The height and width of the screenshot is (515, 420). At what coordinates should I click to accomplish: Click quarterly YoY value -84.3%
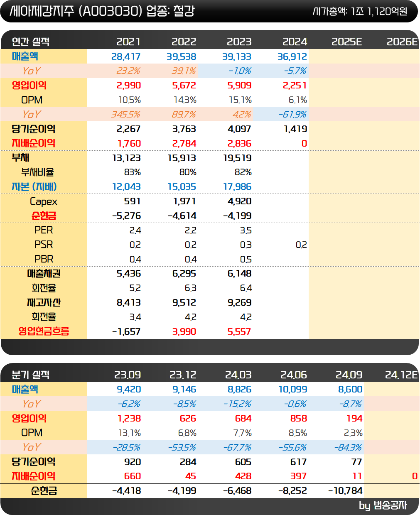tap(348, 448)
